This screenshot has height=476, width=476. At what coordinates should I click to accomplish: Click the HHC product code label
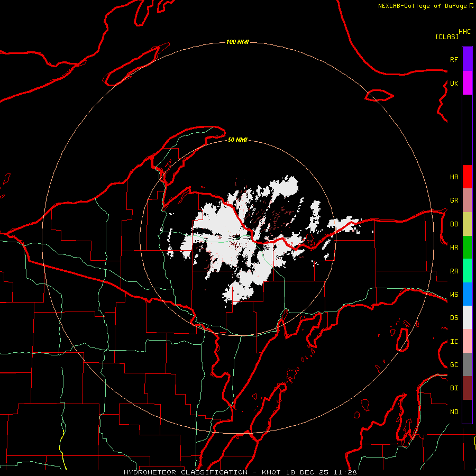(465, 32)
